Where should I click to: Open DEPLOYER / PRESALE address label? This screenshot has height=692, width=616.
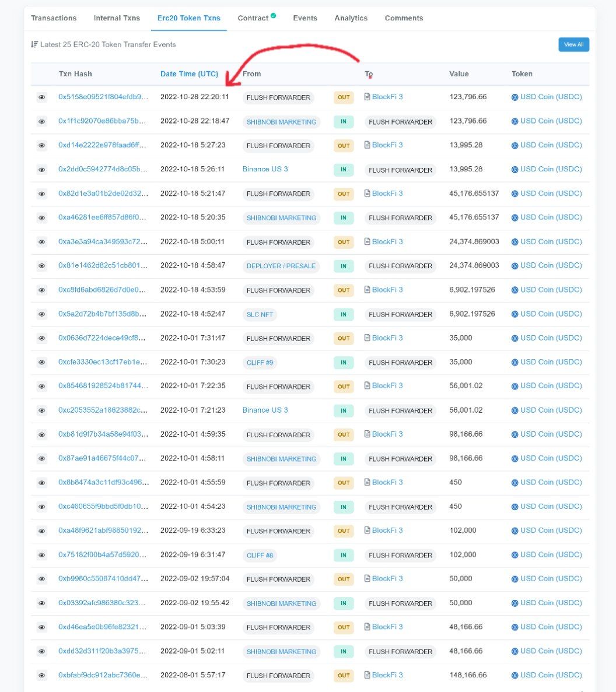281,266
